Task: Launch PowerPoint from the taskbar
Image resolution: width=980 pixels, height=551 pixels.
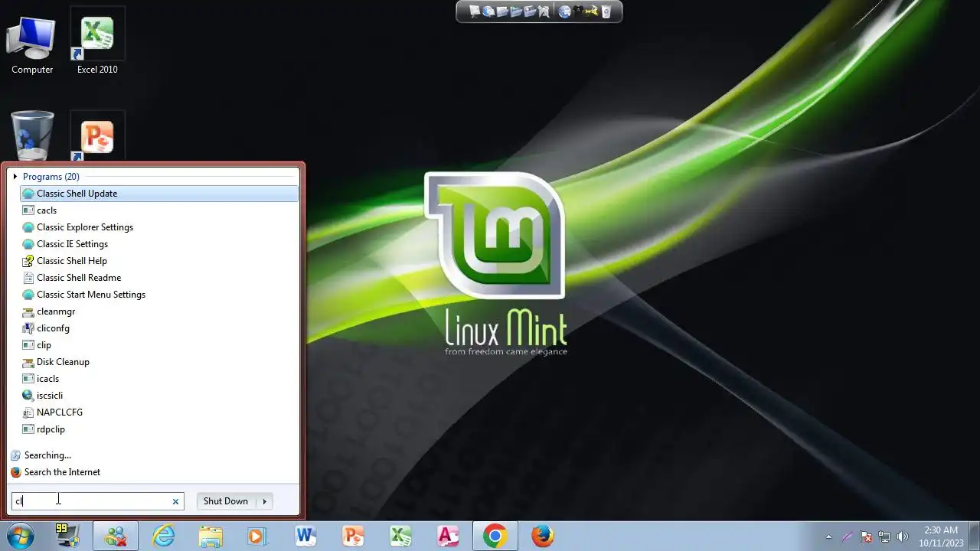Action: tap(353, 536)
